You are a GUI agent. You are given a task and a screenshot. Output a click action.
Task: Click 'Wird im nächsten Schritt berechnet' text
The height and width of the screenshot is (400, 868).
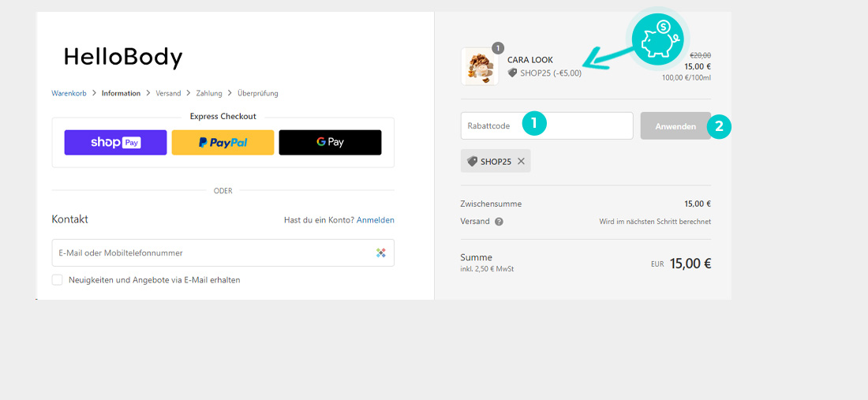[655, 222]
